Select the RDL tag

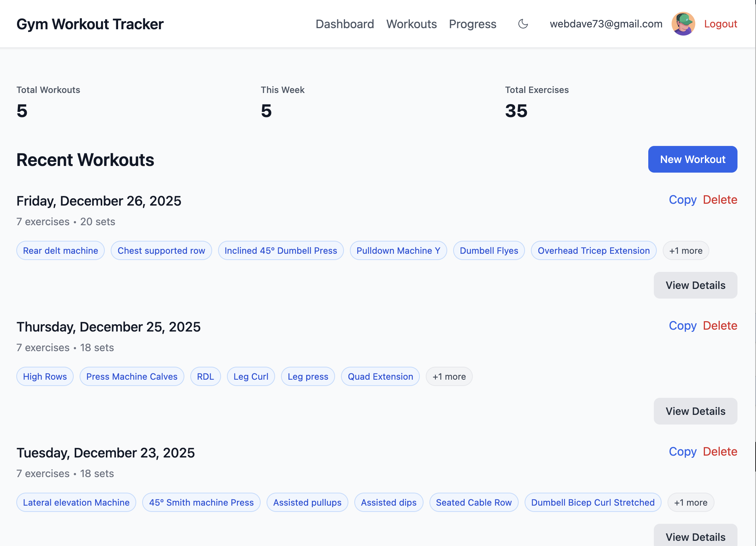click(205, 377)
